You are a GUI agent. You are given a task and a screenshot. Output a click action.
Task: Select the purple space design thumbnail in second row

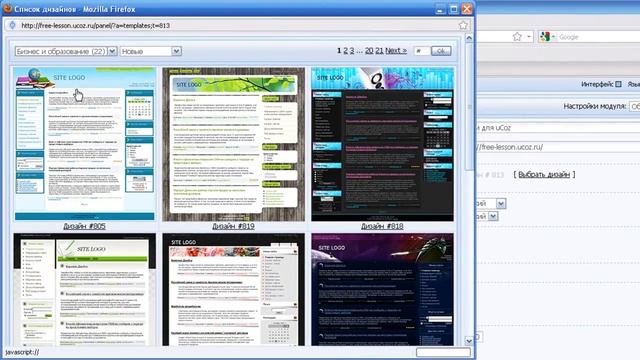coord(382,289)
